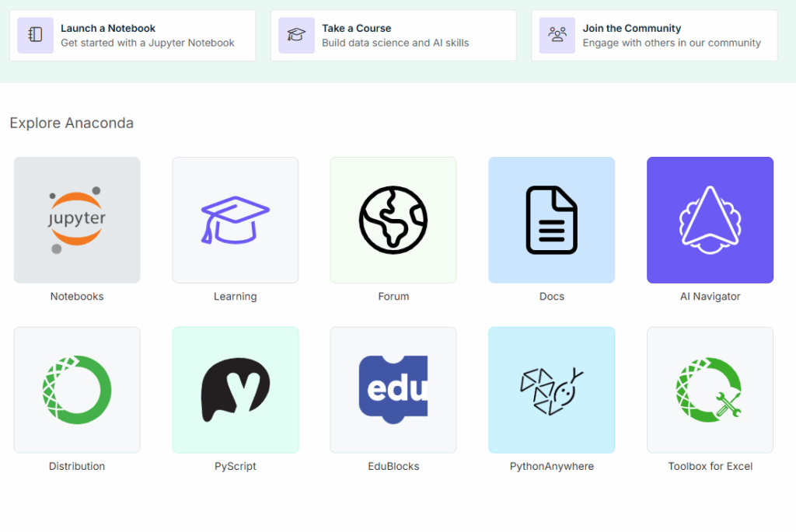Click the Launch a Notebook card
This screenshot has width=796, height=532.
coord(147,36)
